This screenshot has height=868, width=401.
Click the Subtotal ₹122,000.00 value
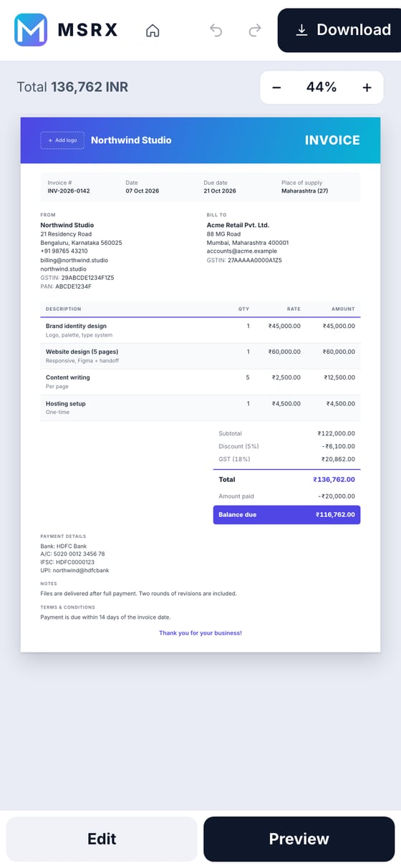pos(336,433)
